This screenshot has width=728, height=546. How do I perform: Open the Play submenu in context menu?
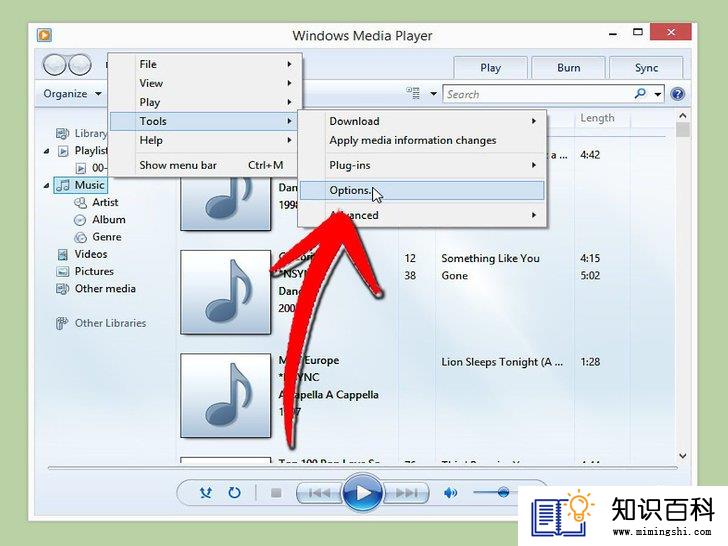click(206, 102)
